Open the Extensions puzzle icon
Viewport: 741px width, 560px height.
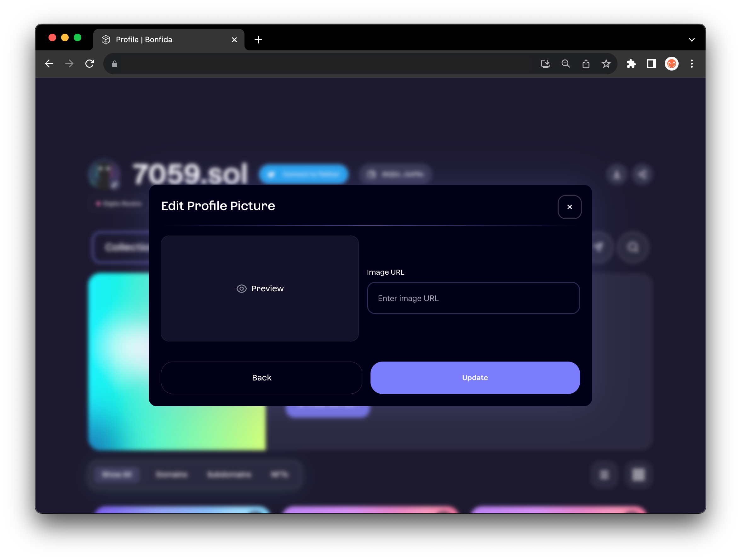coord(631,64)
